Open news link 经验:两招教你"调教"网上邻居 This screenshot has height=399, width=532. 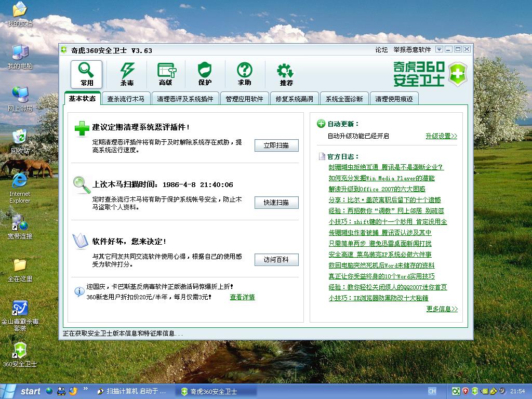[386, 211]
